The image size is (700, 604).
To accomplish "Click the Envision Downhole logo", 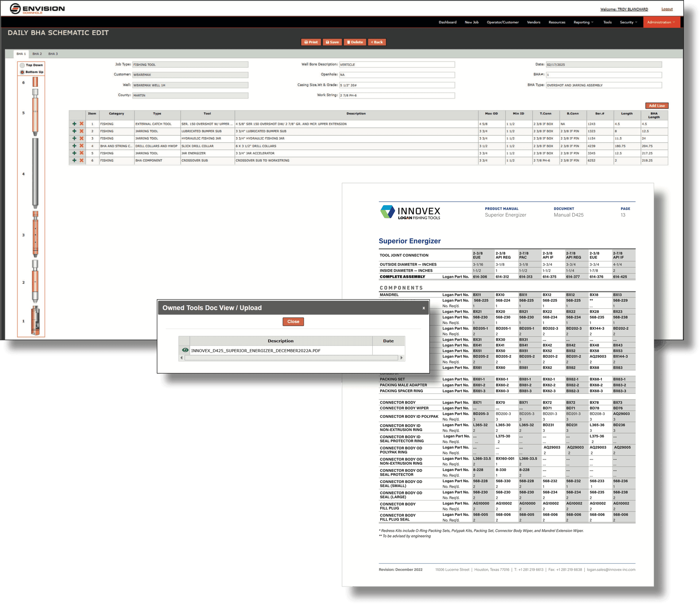I will 37,9.
